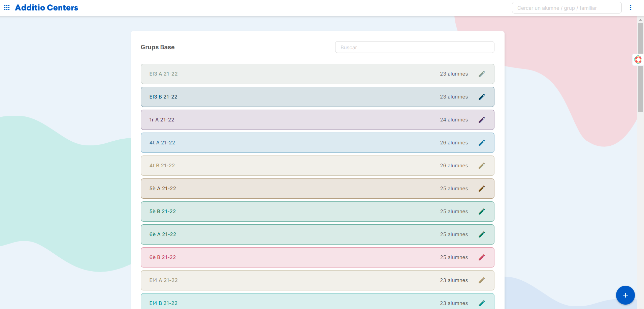Click the 24 alumnes count for 1r A
Viewport: 644px width, 309px height.
pos(454,120)
